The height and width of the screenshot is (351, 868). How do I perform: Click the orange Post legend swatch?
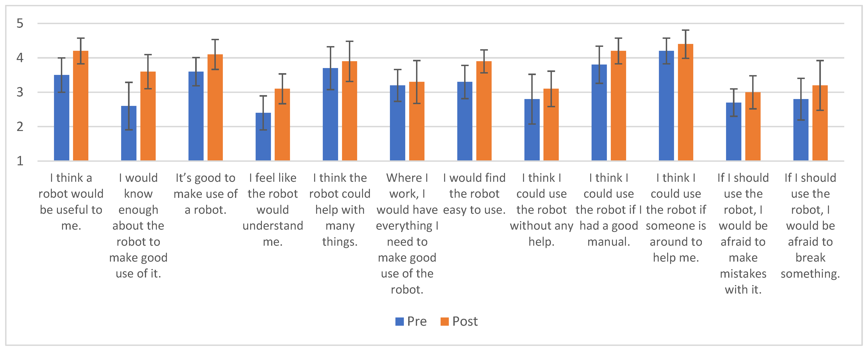tap(445, 321)
